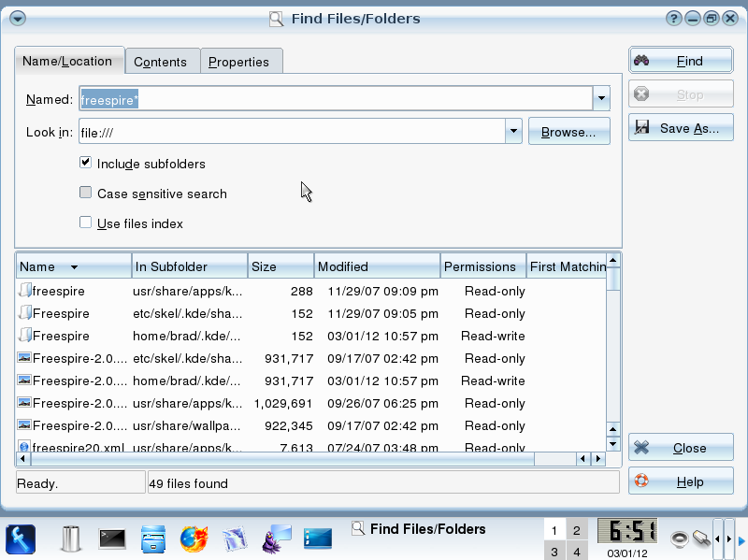Switch to the Contents tab

point(161,62)
